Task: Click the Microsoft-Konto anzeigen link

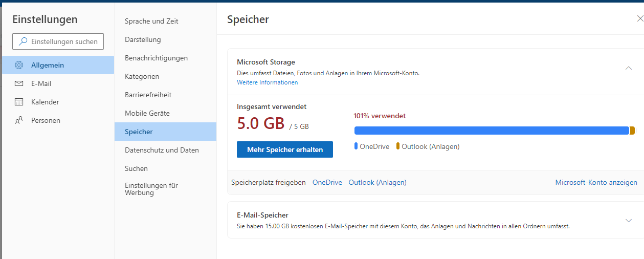Action: pos(596,182)
